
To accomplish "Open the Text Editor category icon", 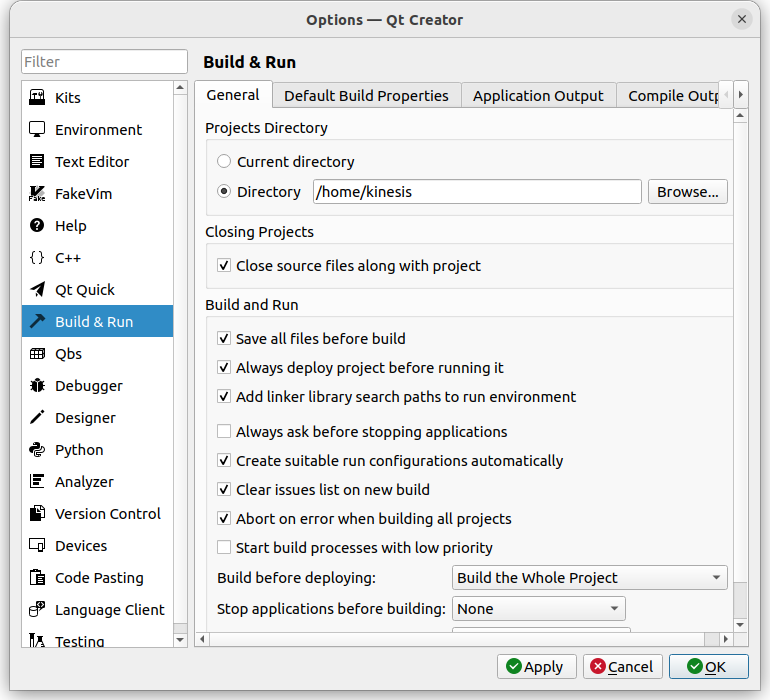I will click(x=37, y=161).
